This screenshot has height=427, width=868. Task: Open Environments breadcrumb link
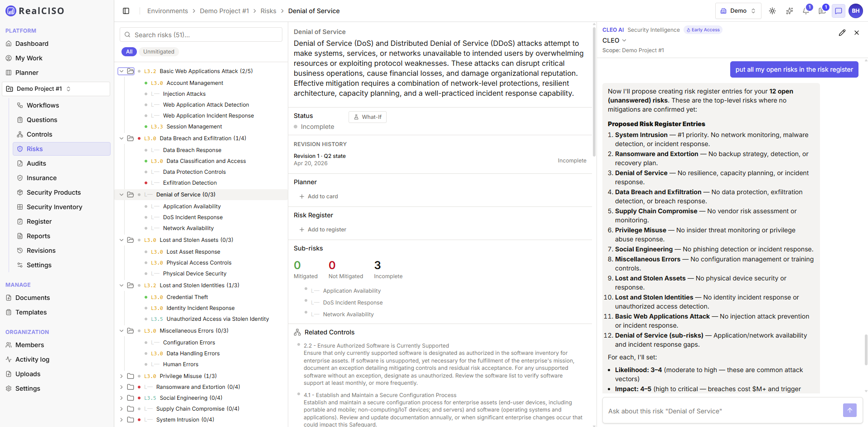coord(167,11)
